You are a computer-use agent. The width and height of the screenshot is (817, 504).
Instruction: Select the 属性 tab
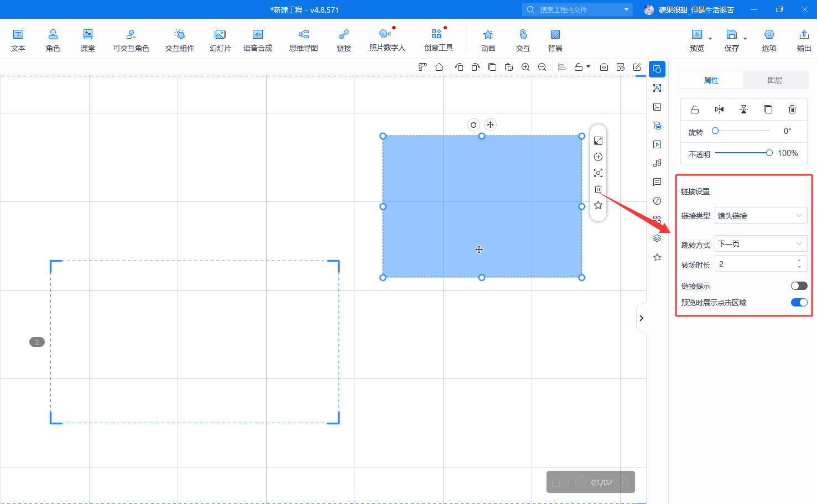(x=711, y=80)
